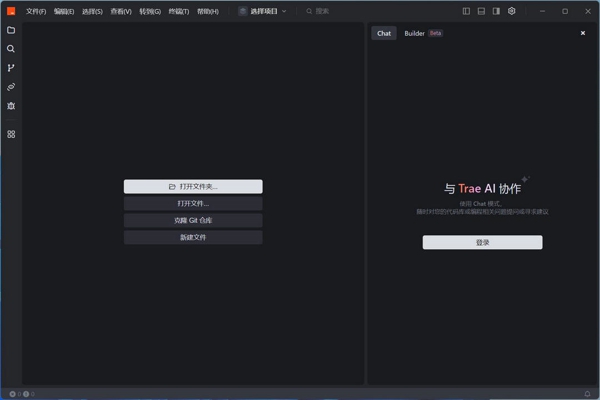Switch to the Builder tab

pyautogui.click(x=414, y=33)
